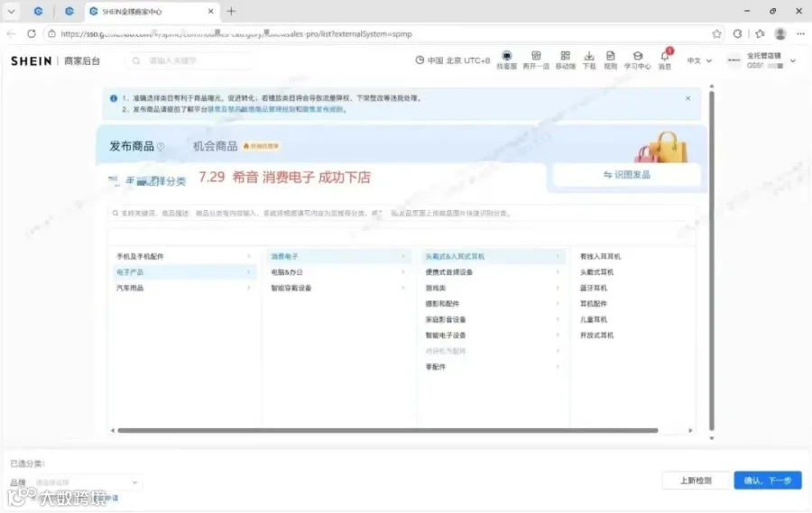Select the 摄影和配件 category row
The width and height of the screenshot is (812, 513).
493,303
